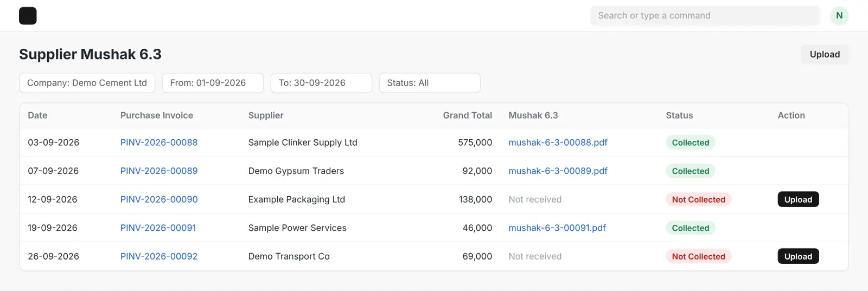Select supplier Sample Power Services

click(x=297, y=228)
